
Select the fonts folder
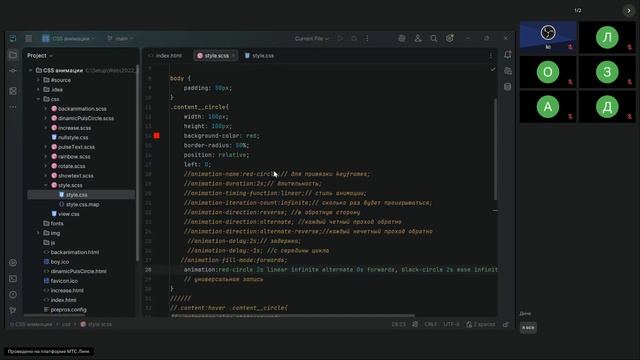point(53,224)
